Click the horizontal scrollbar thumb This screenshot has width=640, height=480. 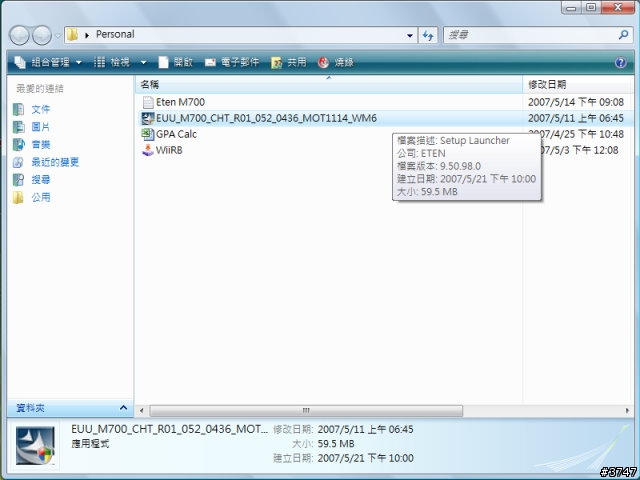click(x=306, y=410)
